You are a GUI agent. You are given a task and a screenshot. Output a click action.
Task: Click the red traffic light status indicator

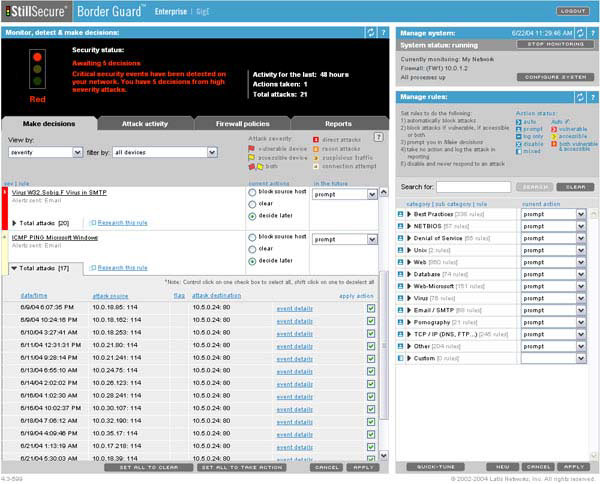pyautogui.click(x=37, y=57)
